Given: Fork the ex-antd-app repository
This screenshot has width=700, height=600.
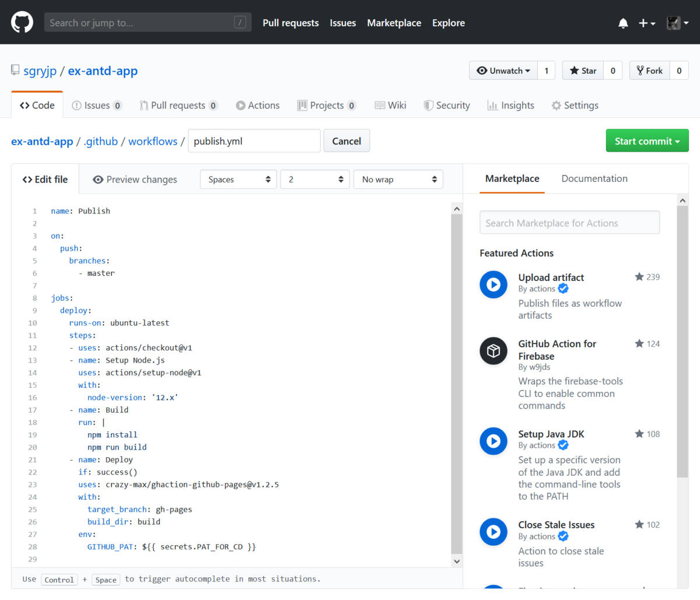Looking at the screenshot, I should click(650, 71).
